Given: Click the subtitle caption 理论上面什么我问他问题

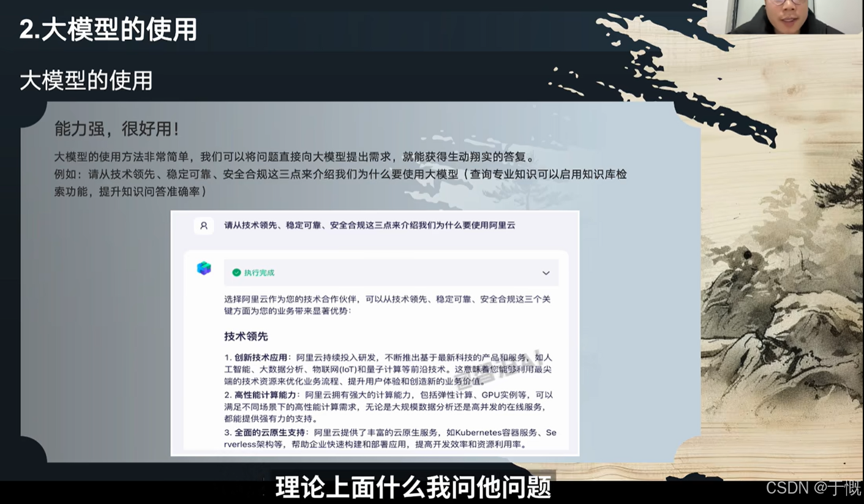Looking at the screenshot, I should point(413,487).
